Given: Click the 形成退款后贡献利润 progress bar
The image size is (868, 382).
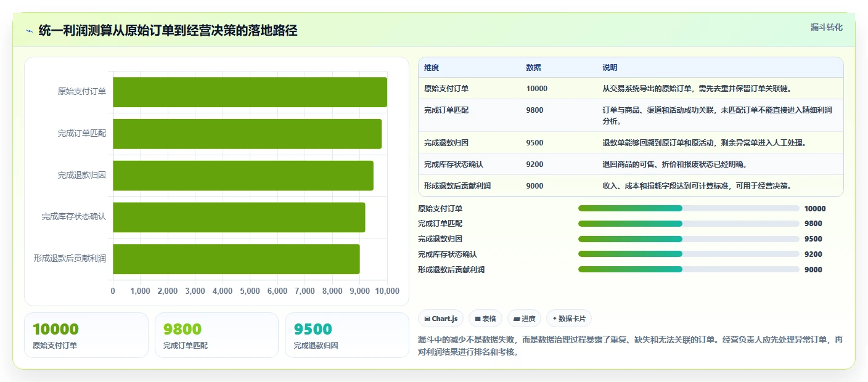Looking at the screenshot, I should click(x=689, y=269).
